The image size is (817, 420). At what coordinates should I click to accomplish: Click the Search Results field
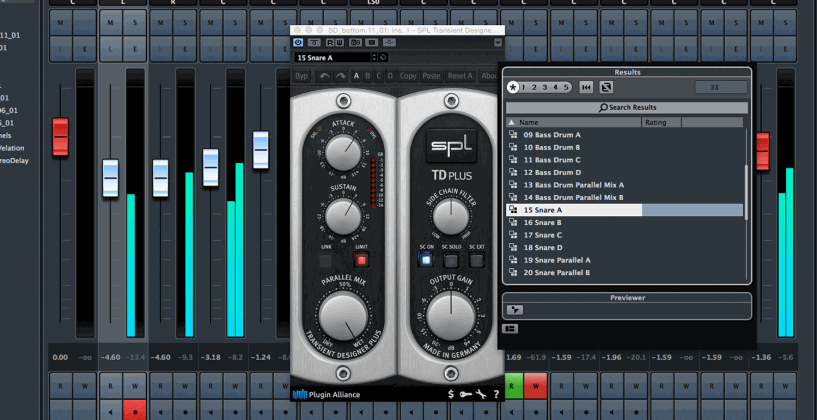point(627,107)
